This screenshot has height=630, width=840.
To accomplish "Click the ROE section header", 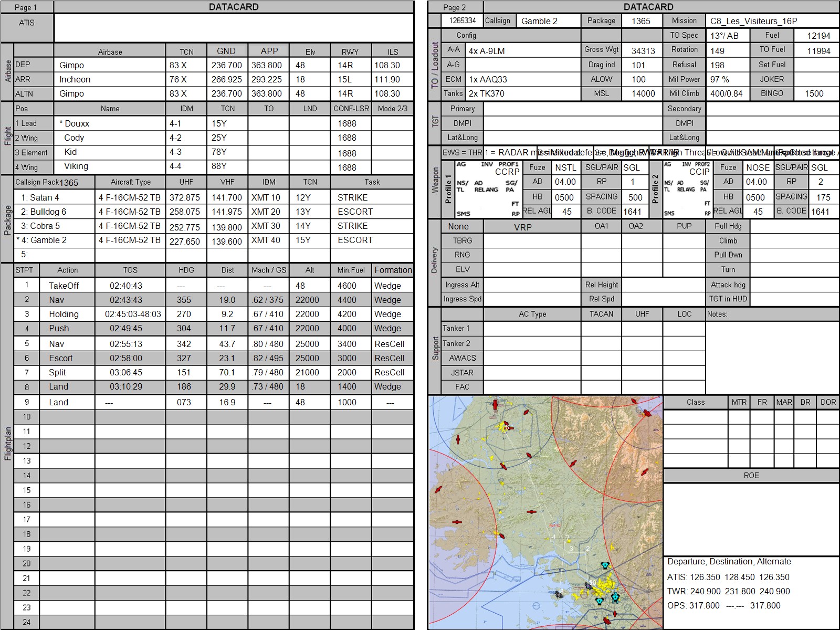I will (x=751, y=475).
